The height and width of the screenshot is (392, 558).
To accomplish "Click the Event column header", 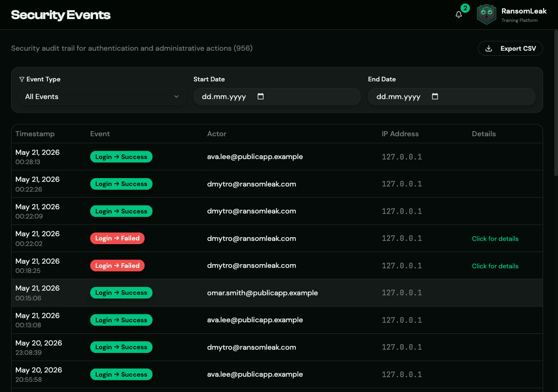I will (x=100, y=134).
